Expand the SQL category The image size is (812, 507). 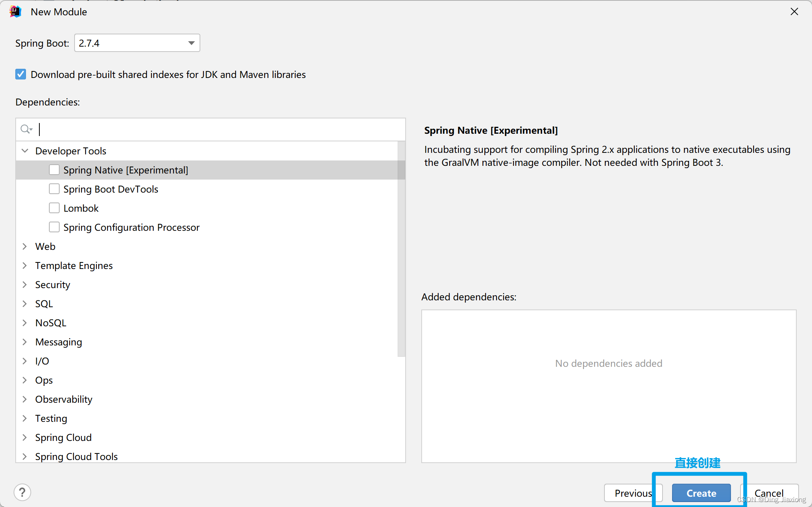click(25, 303)
